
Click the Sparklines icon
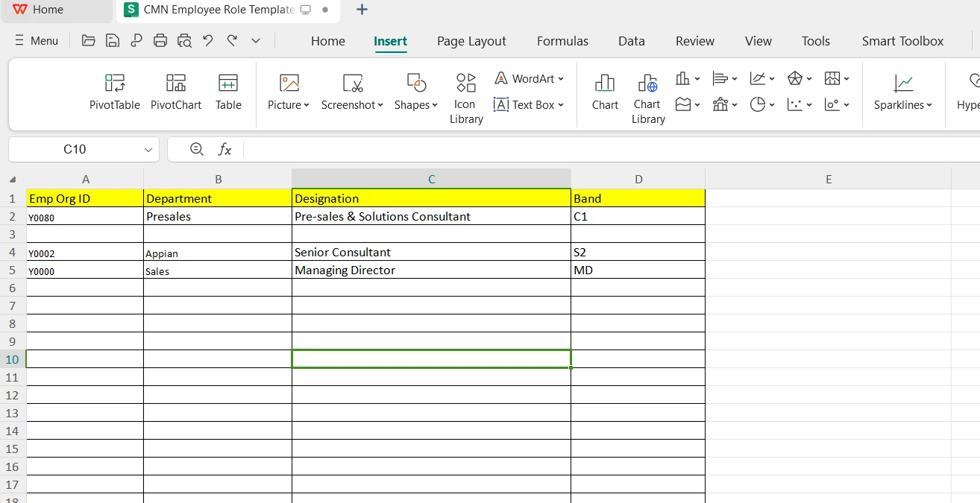(903, 82)
